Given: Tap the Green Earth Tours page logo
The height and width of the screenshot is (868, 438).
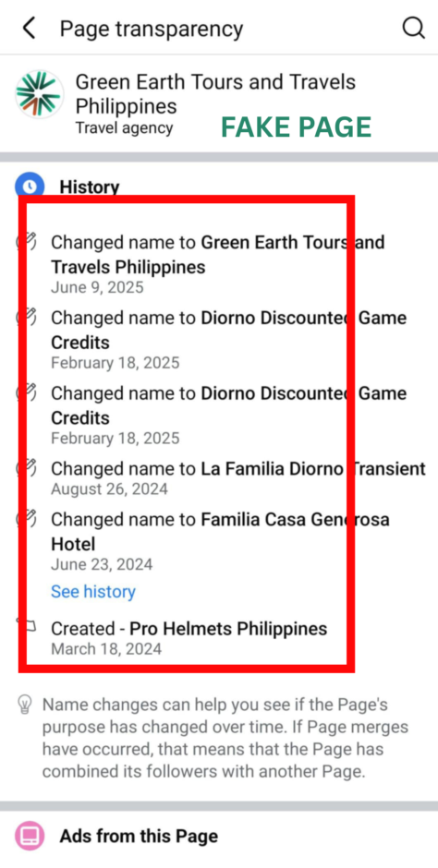Looking at the screenshot, I should pyautogui.click(x=40, y=94).
